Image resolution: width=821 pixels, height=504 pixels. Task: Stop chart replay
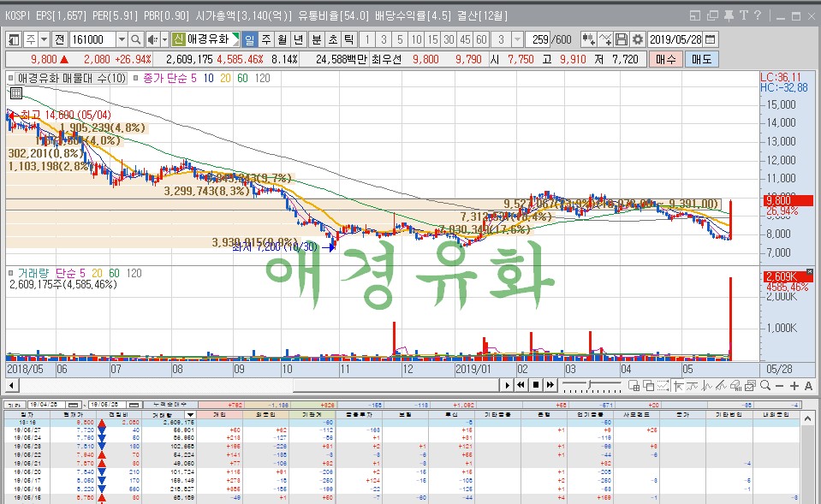536,386
